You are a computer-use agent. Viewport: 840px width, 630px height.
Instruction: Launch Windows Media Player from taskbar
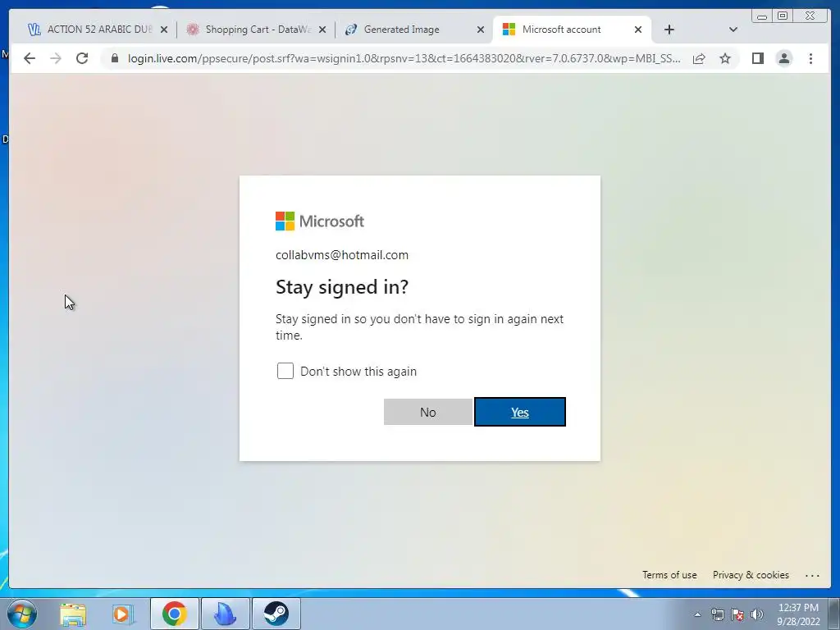(x=122, y=614)
